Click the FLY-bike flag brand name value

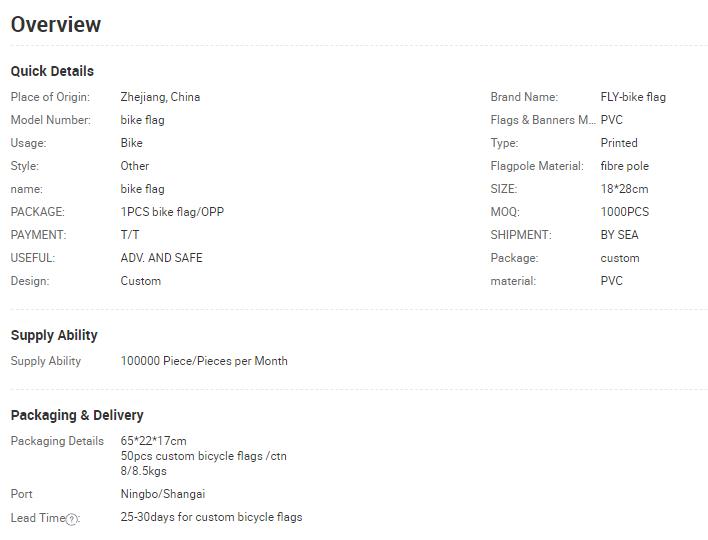tap(633, 97)
